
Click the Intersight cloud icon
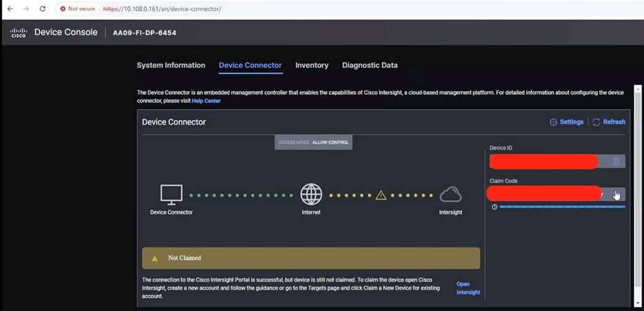click(x=450, y=195)
